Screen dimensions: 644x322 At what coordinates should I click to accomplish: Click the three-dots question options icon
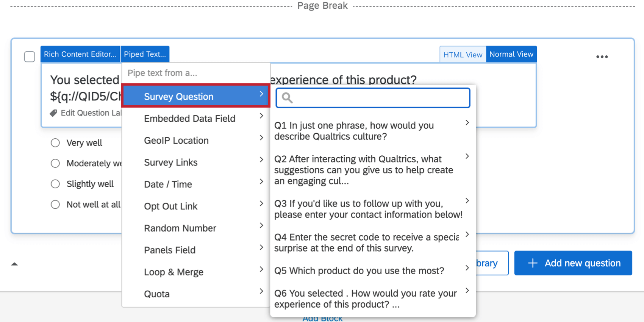tap(602, 57)
